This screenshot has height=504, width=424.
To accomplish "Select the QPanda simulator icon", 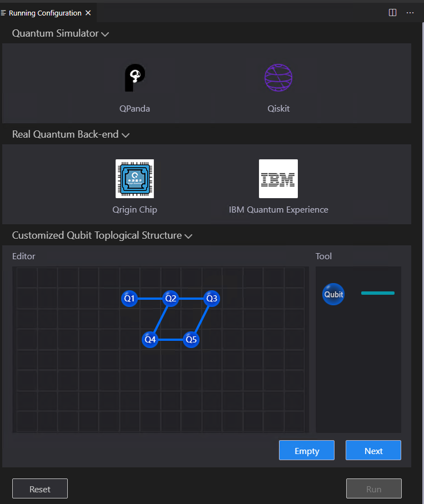I will coord(135,78).
